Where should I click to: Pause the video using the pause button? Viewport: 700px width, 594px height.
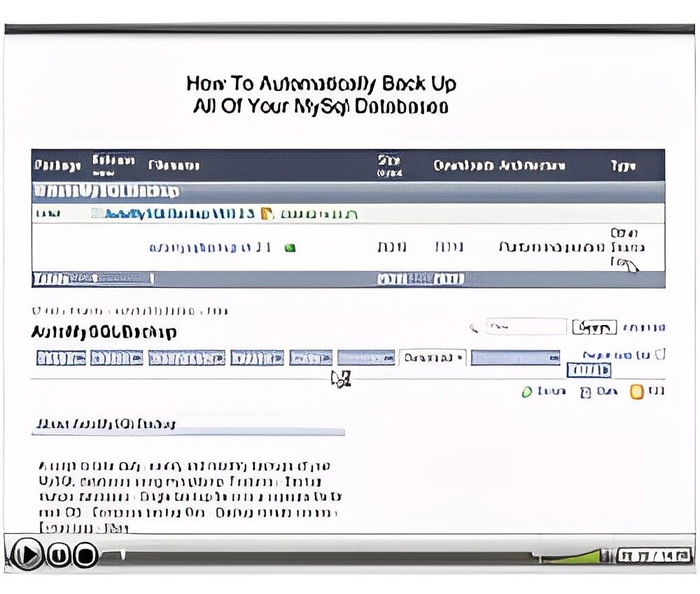pos(59,555)
